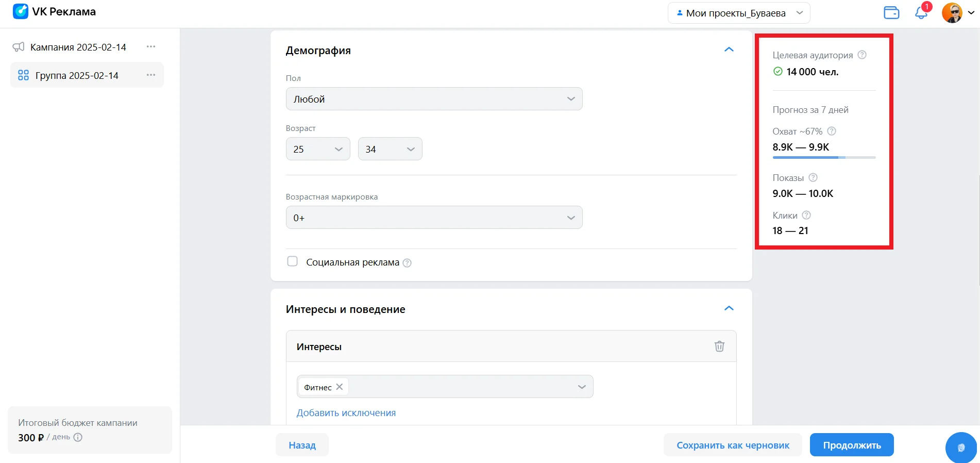Open the minimum age dropdown showing 25

click(317, 149)
